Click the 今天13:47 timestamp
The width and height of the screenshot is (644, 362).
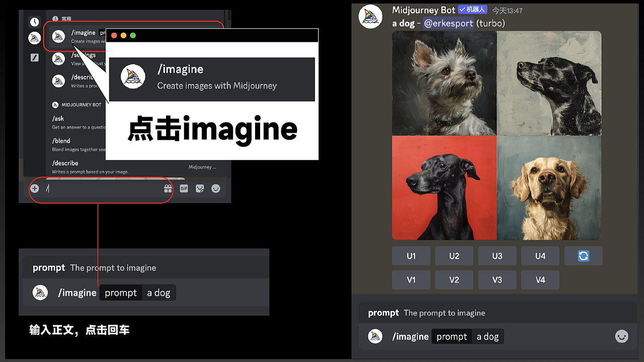507,11
